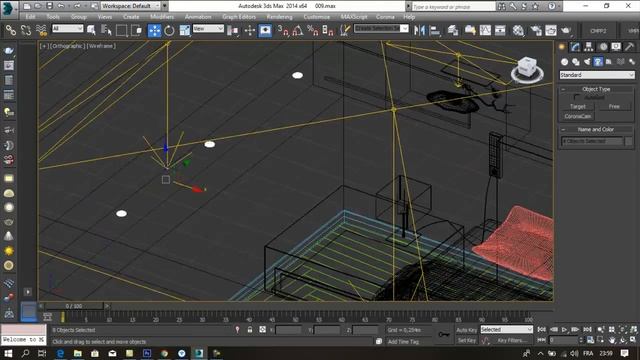Image resolution: width=640 pixels, height=360 pixels.
Task: Switch to the Modify command panel tab
Action: point(575,47)
